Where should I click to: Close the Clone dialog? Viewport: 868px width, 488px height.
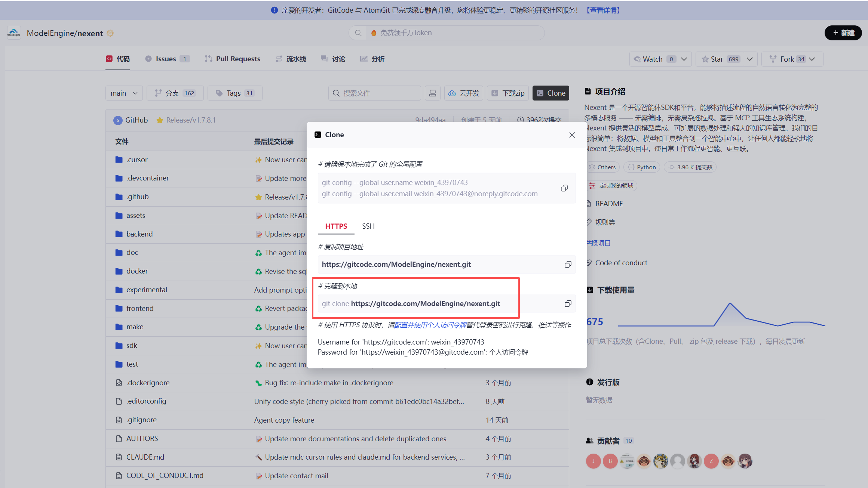(x=572, y=135)
